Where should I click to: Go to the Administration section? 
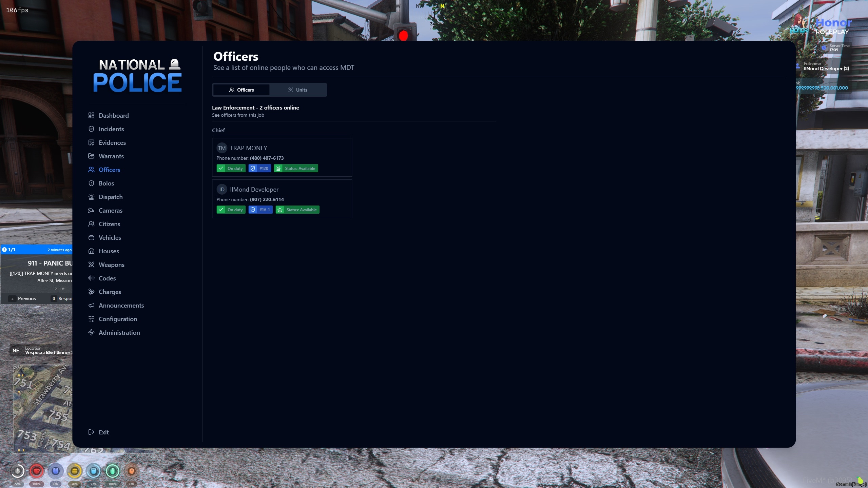tap(119, 332)
